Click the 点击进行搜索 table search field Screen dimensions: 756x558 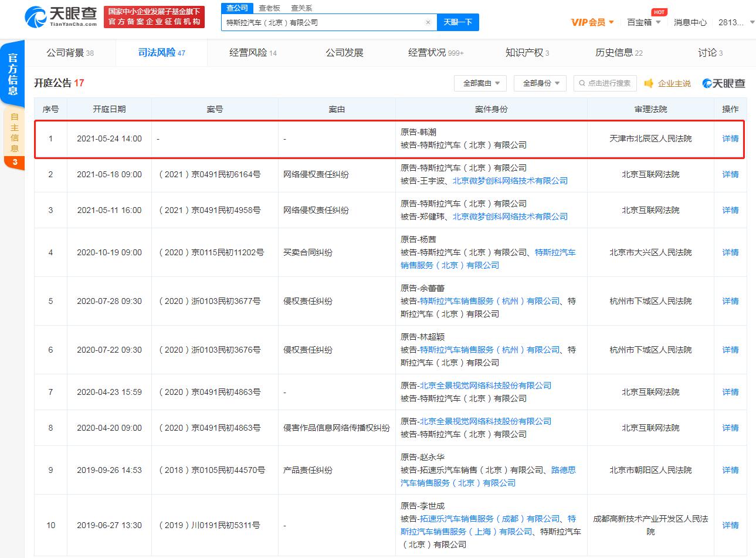605,83
